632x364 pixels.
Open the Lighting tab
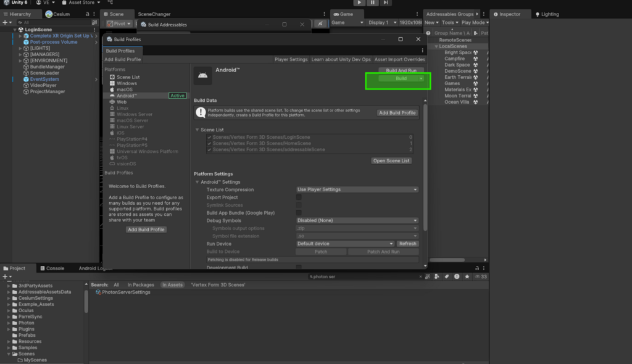[x=549, y=14]
